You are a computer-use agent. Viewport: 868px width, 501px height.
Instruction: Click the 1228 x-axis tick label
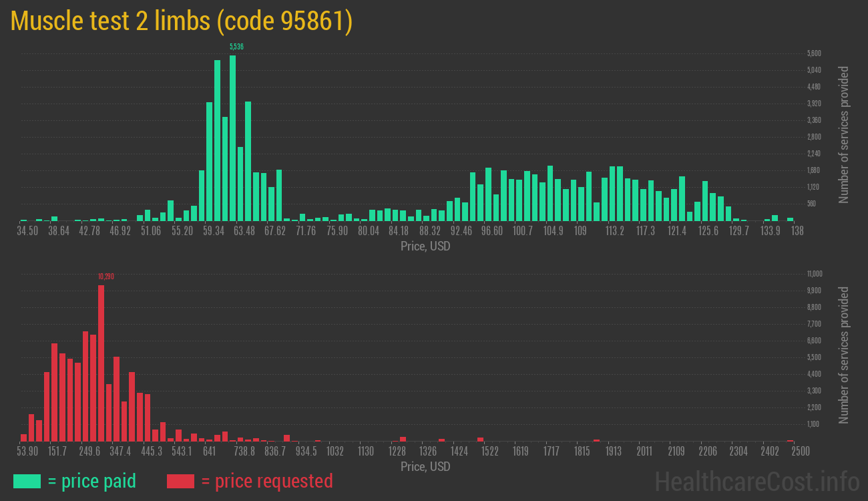[x=397, y=452]
